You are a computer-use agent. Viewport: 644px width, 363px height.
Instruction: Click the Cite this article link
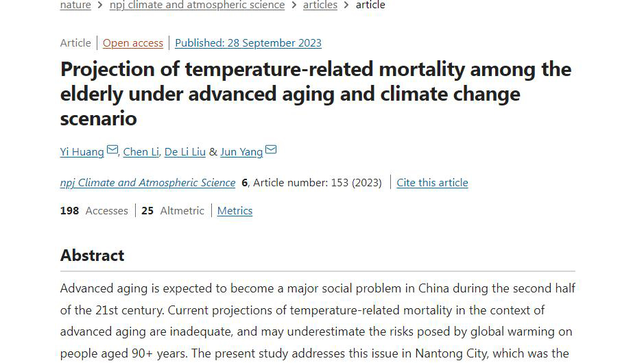[432, 182]
